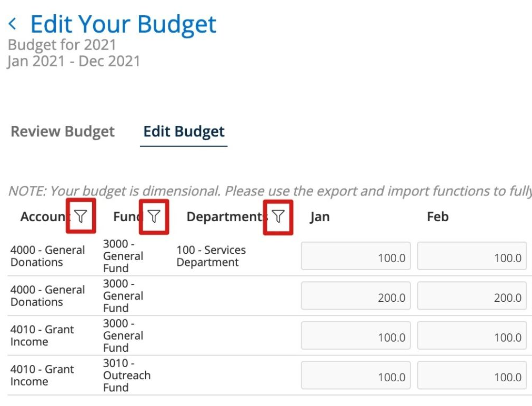The height and width of the screenshot is (406, 532).
Task: Open the Account column filter icon
Action: pos(81,216)
